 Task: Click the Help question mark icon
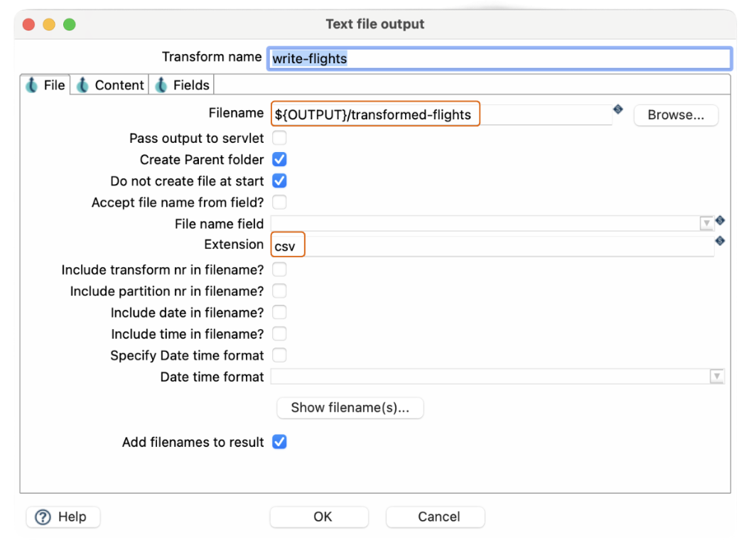43,517
